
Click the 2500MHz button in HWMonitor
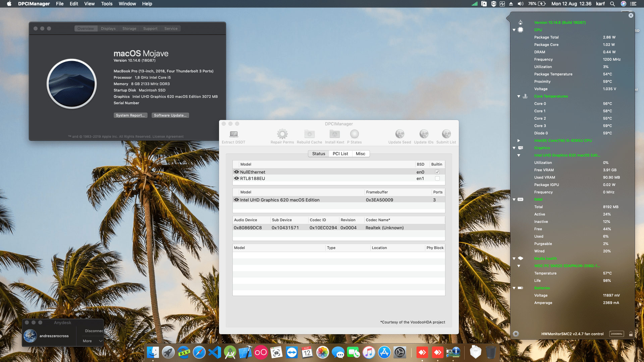point(616,334)
